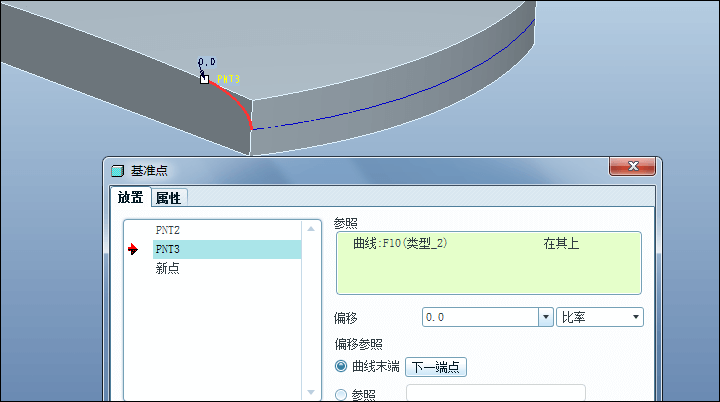This screenshot has height=402, width=720.
Task: Click the PNT3 drag handle in the model
Action: (204, 79)
